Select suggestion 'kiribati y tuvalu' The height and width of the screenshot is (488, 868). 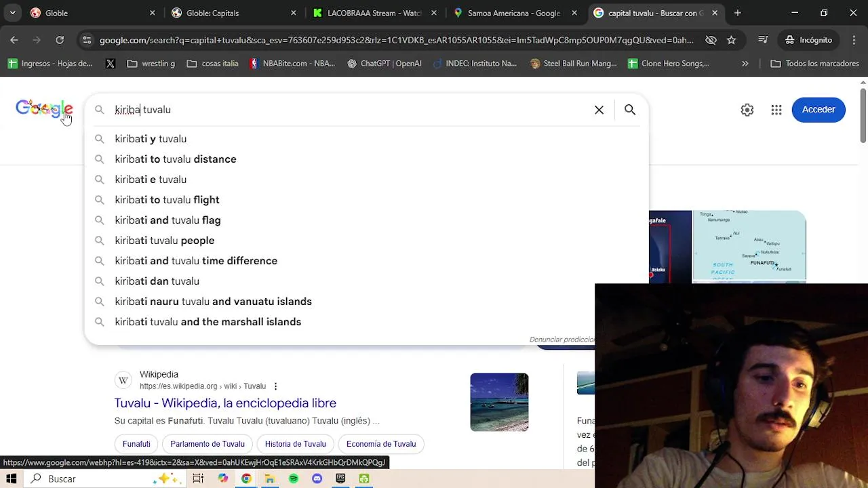click(366, 139)
